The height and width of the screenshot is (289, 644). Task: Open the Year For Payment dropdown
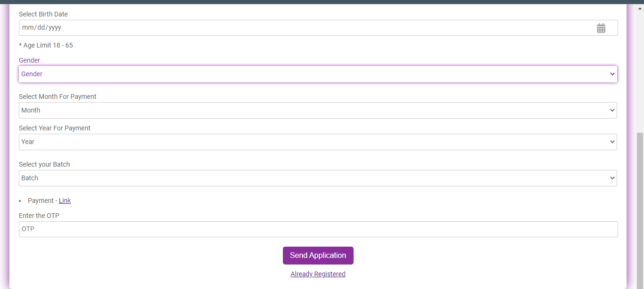click(318, 142)
